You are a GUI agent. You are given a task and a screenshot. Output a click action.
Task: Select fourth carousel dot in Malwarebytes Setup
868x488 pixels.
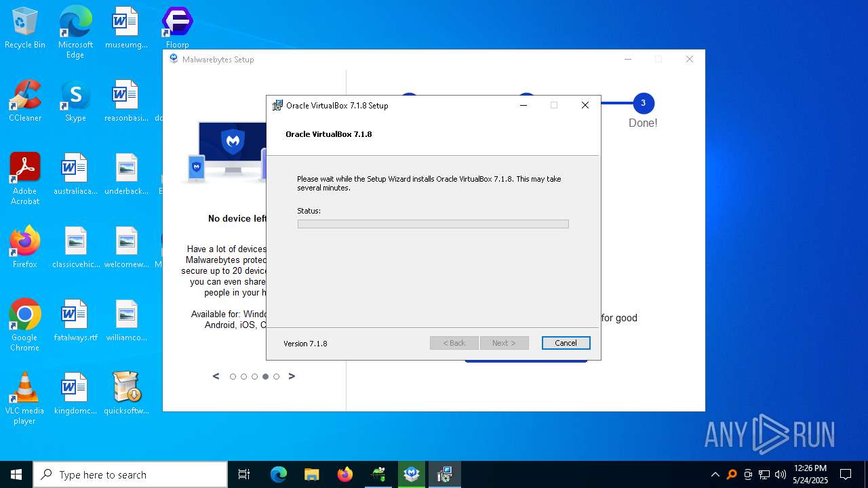tap(265, 376)
